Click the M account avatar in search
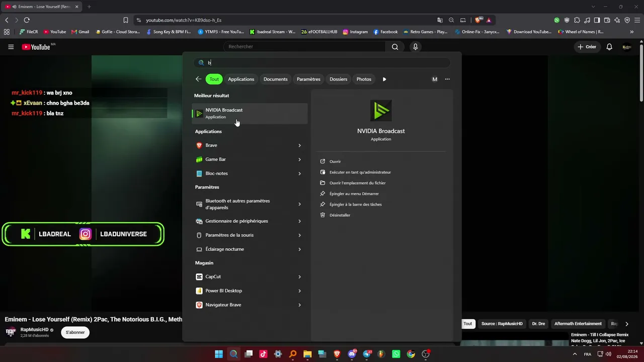The height and width of the screenshot is (362, 644). (435, 79)
